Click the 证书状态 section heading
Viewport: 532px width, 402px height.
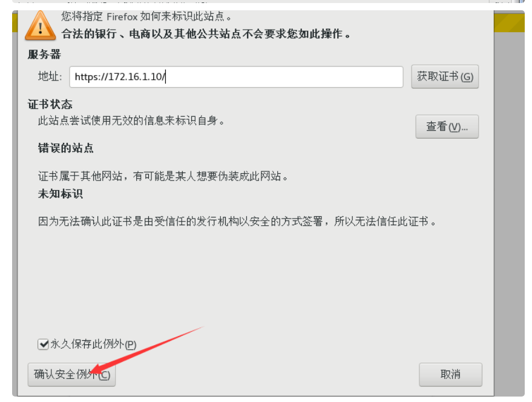[50, 104]
